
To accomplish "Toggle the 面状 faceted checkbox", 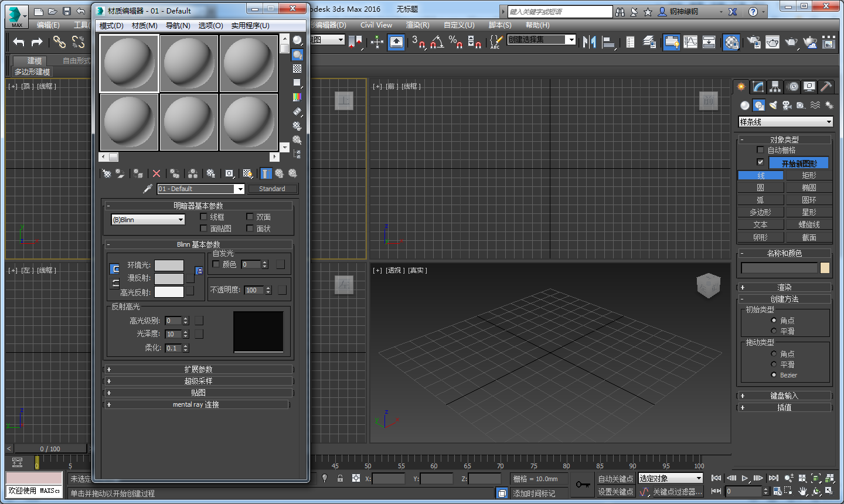I will (250, 229).
